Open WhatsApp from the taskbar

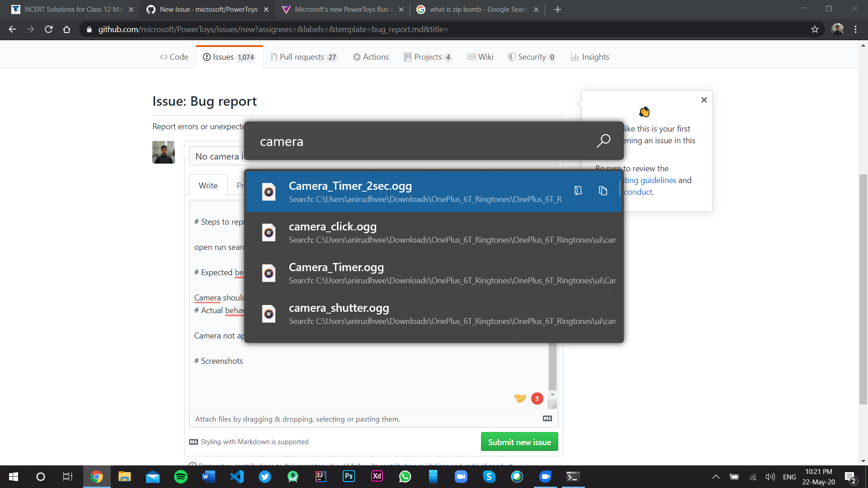click(x=405, y=477)
